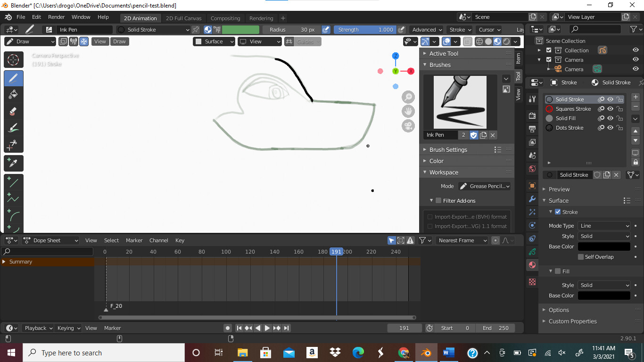Enable the Self Overlap checkbox
The height and width of the screenshot is (362, 644).
click(581, 257)
